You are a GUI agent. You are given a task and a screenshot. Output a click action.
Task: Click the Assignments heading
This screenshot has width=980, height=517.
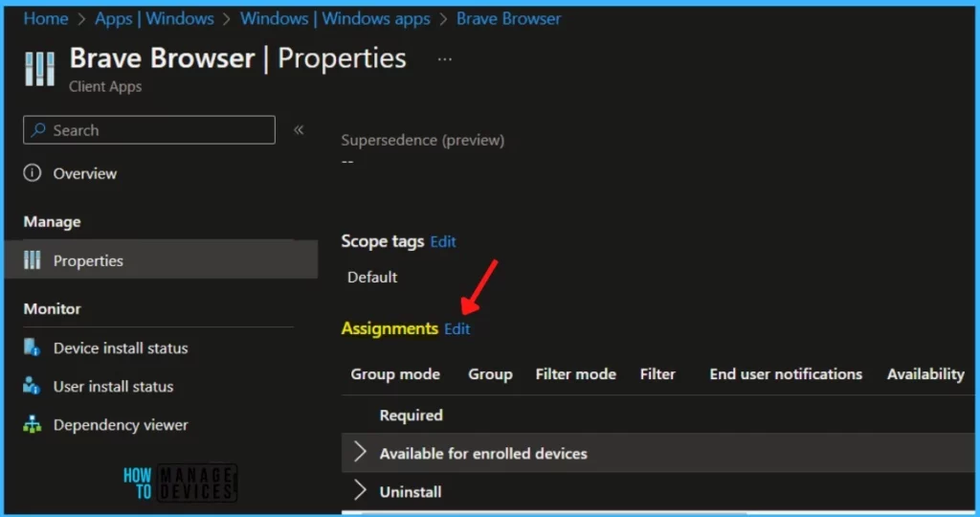[x=390, y=328]
